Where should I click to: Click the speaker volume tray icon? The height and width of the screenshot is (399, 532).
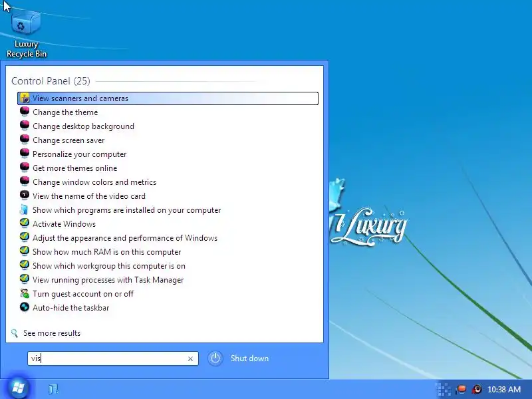477,389
